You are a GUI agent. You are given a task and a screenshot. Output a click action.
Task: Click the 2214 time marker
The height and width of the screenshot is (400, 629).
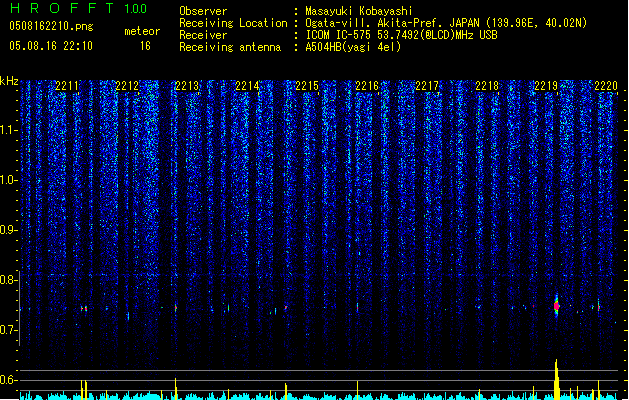pyautogui.click(x=247, y=86)
